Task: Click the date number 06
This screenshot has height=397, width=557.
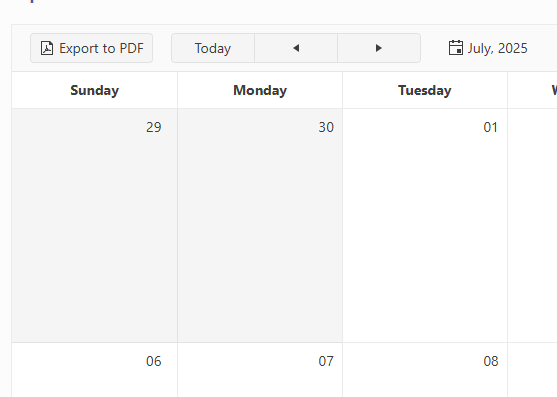Action: (x=153, y=361)
